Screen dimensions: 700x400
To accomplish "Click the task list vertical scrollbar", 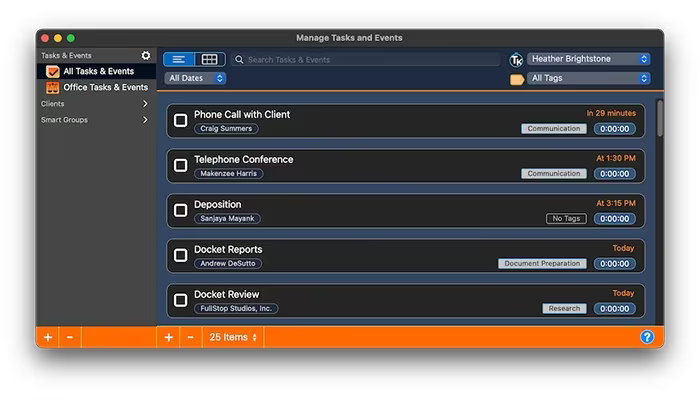I will [x=660, y=118].
